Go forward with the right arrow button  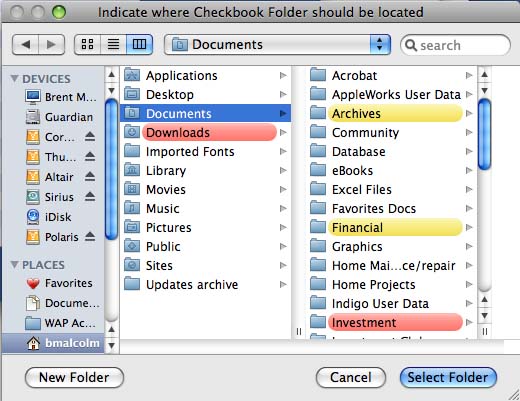[51, 44]
